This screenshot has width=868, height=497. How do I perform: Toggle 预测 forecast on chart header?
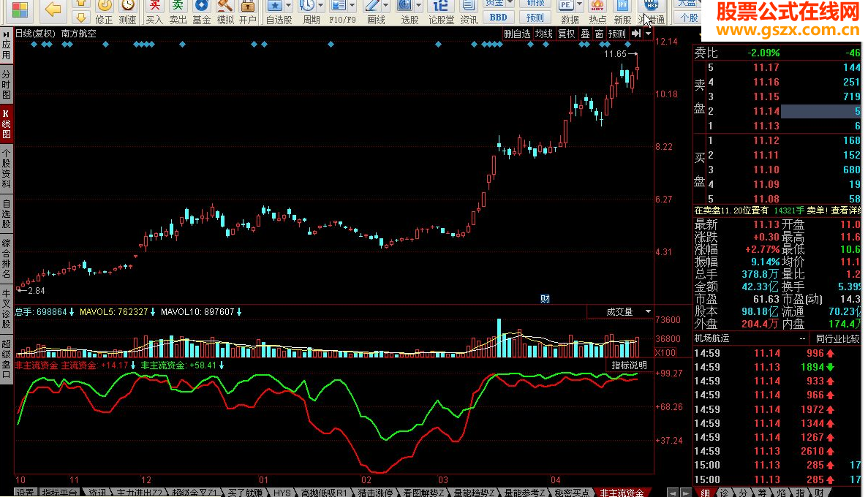(x=616, y=34)
